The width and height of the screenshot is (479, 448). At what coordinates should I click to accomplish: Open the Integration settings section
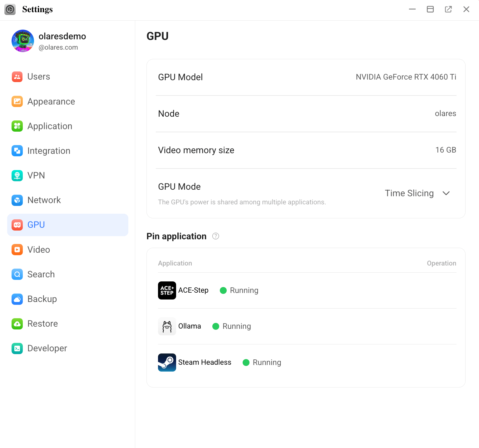(49, 151)
